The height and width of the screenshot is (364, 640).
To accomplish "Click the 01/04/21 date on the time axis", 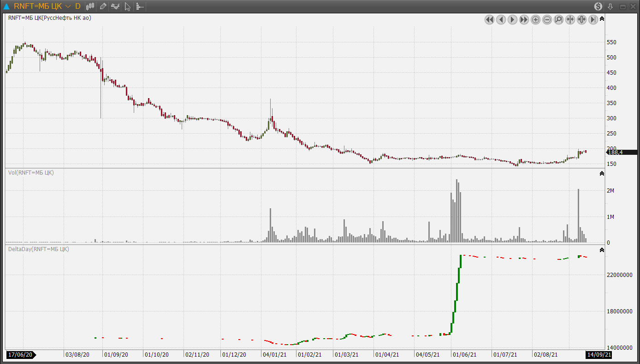I will point(387,355).
